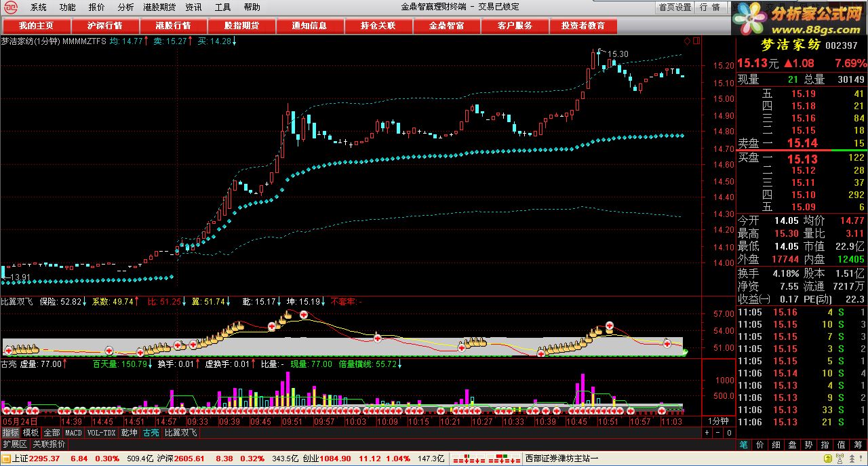Viewport: 868px width, 466px height.
Task: Click 买盘 一 price 15.13
Action: click(802, 159)
